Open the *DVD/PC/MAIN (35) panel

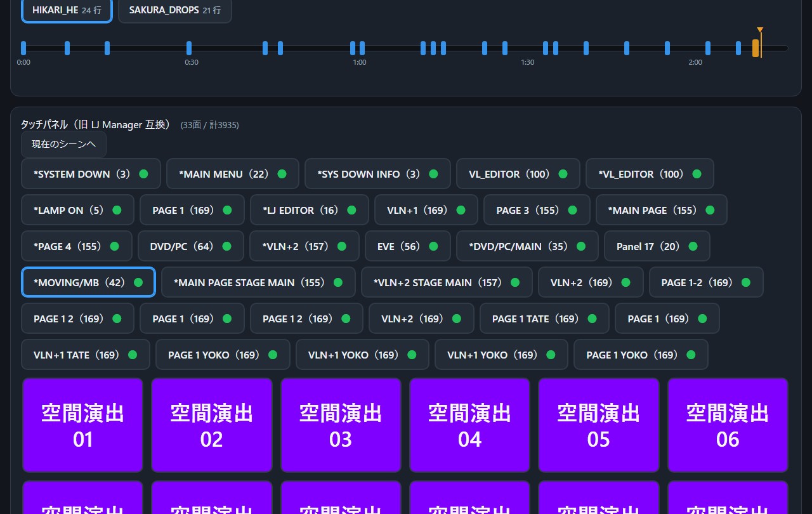tap(527, 246)
